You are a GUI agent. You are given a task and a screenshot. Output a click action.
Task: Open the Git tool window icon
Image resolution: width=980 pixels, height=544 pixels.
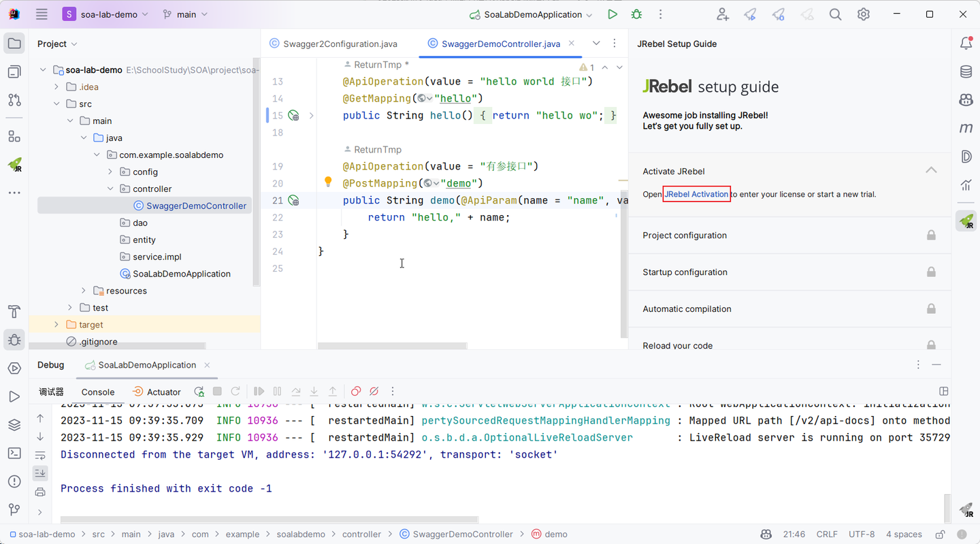click(14, 509)
